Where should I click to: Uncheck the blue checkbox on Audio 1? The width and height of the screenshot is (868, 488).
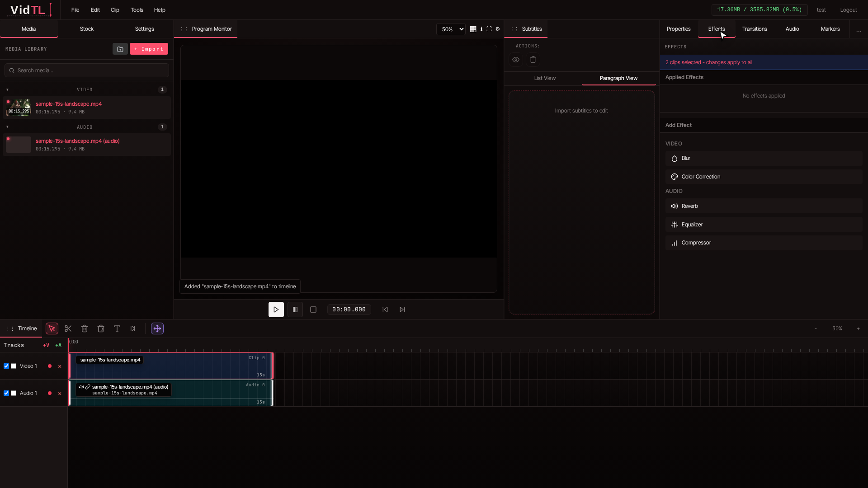point(6,393)
